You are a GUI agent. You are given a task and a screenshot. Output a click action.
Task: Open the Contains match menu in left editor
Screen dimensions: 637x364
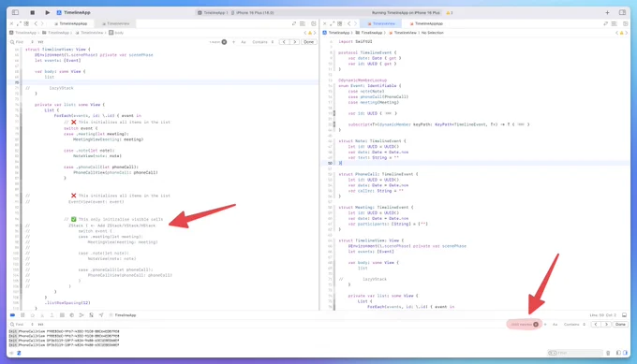pos(262,42)
